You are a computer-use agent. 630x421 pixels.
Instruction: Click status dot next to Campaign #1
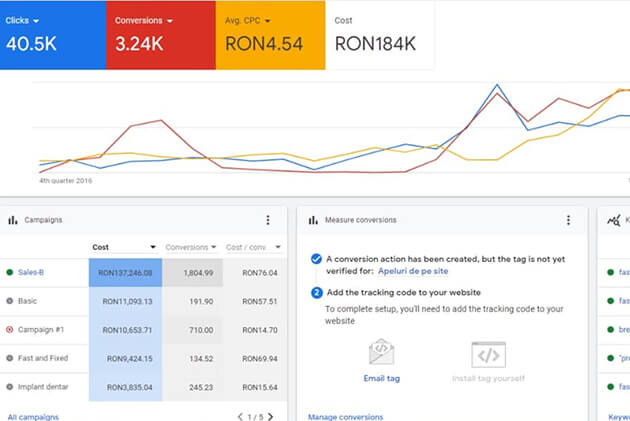[x=9, y=329]
